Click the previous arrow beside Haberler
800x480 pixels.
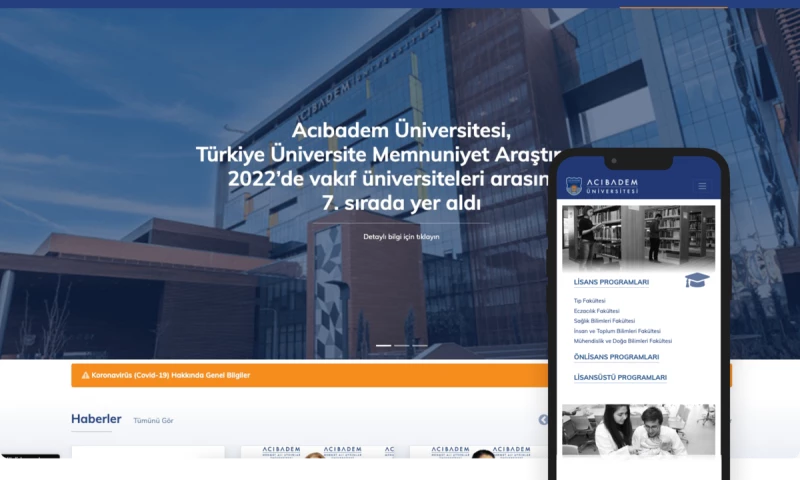point(543,419)
